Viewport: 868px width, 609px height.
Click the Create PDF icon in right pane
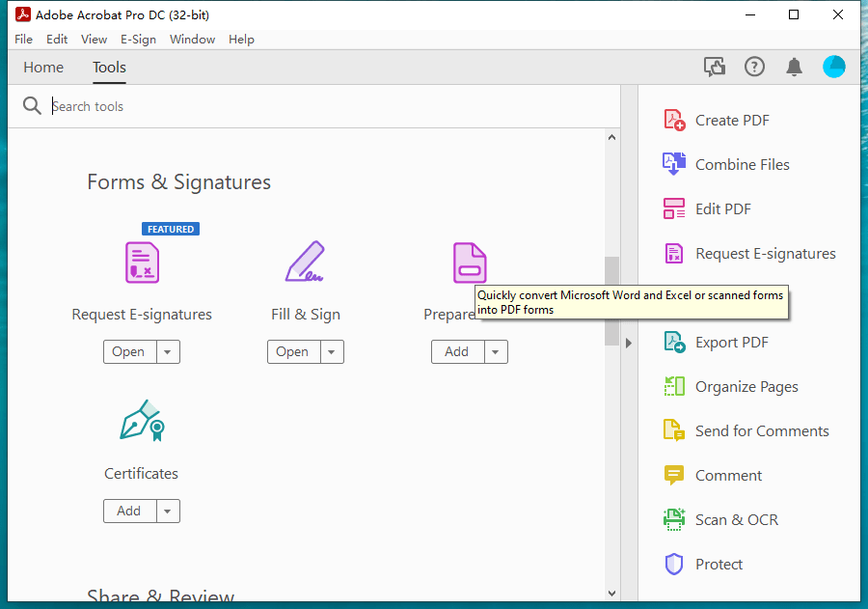tap(674, 121)
